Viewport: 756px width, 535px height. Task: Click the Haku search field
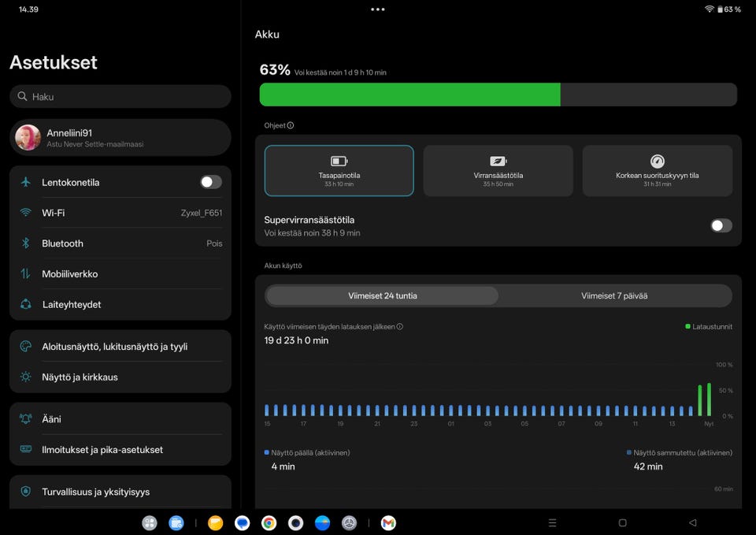[120, 97]
